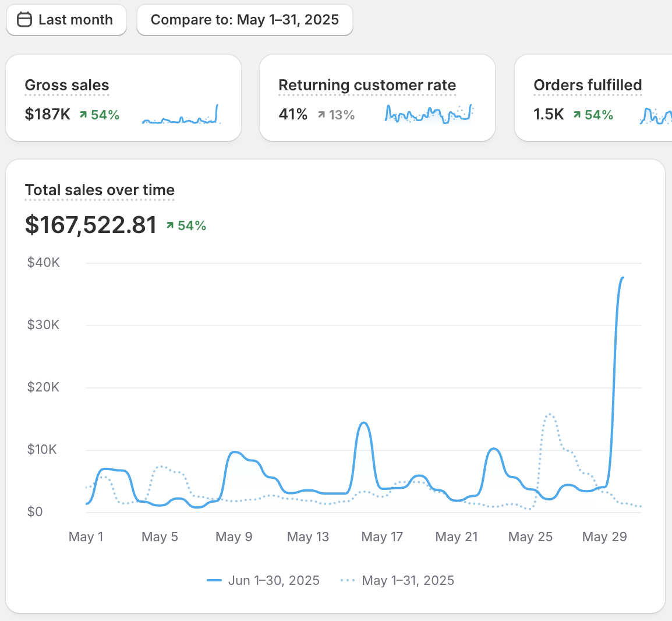672x621 pixels.
Task: Open the Compare to: May 1–31, 2025 selector
Action: pyautogui.click(x=245, y=20)
